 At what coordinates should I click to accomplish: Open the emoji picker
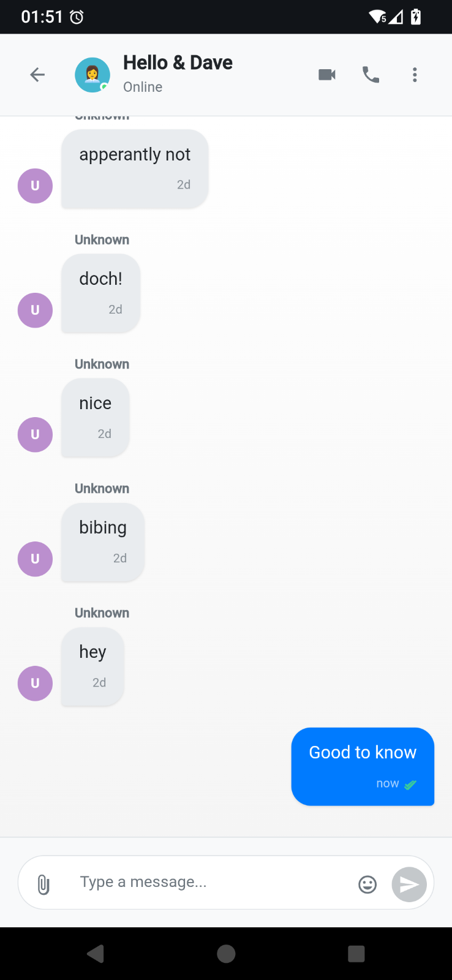367,884
